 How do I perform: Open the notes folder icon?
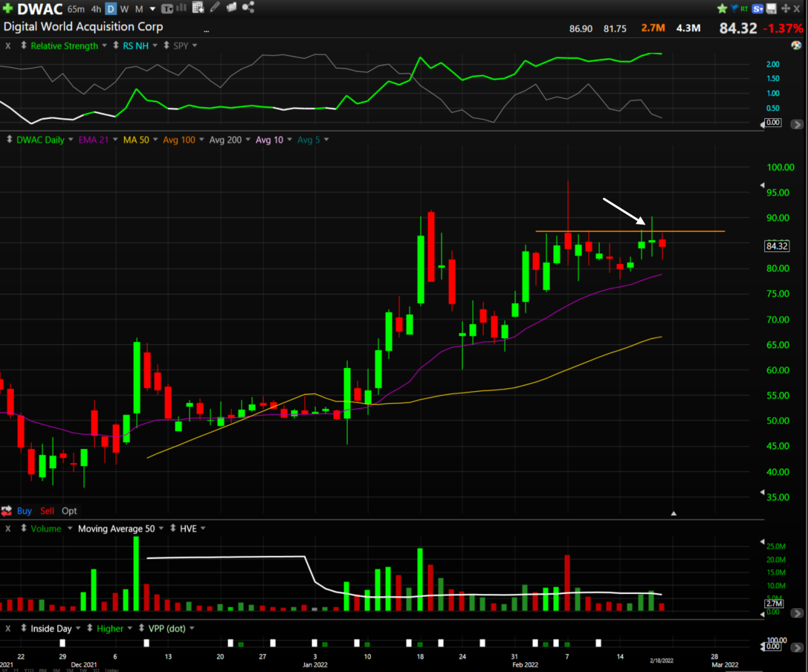pos(231,7)
